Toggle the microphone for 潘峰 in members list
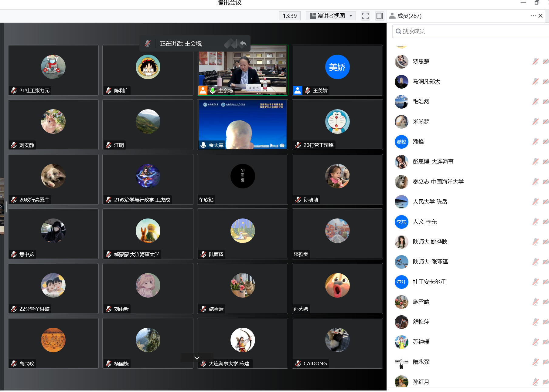Screen dimensions: 549x392 tap(535, 142)
